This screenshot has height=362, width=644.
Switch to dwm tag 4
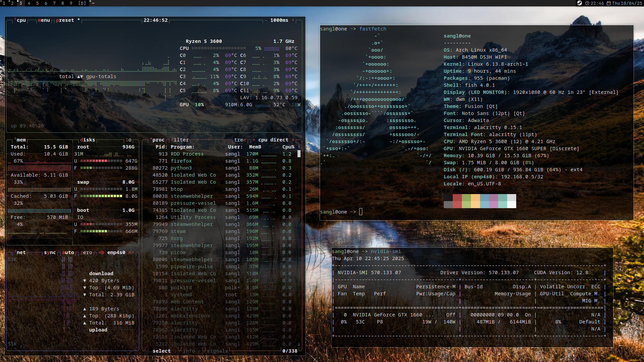(x=29, y=3)
